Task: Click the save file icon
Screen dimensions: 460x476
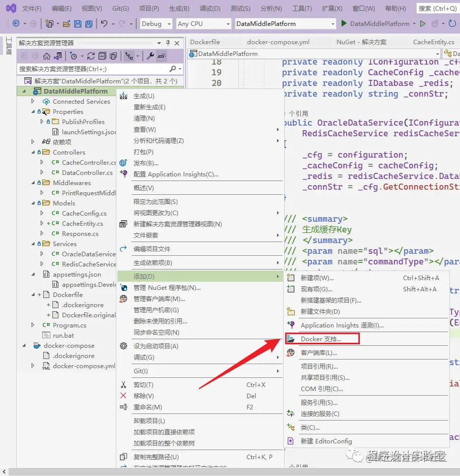Action: (78, 23)
